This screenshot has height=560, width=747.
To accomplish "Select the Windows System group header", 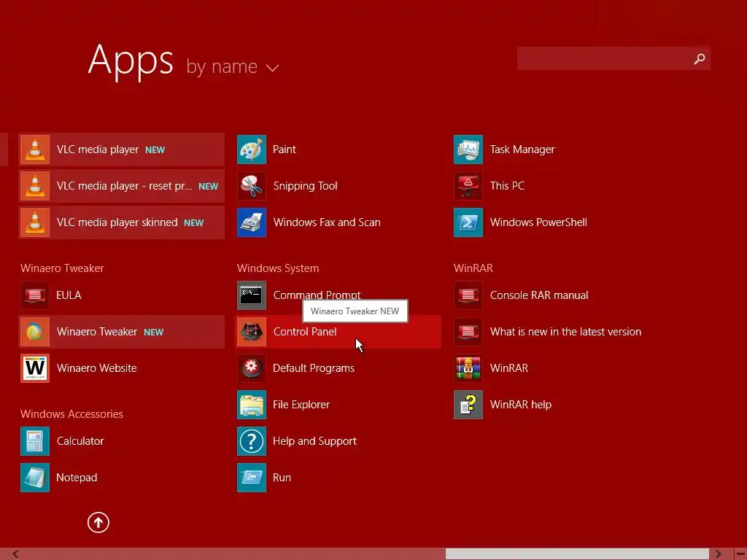I will click(278, 268).
